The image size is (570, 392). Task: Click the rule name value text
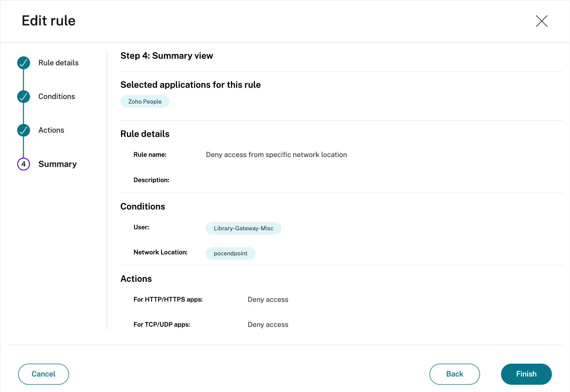coord(276,155)
